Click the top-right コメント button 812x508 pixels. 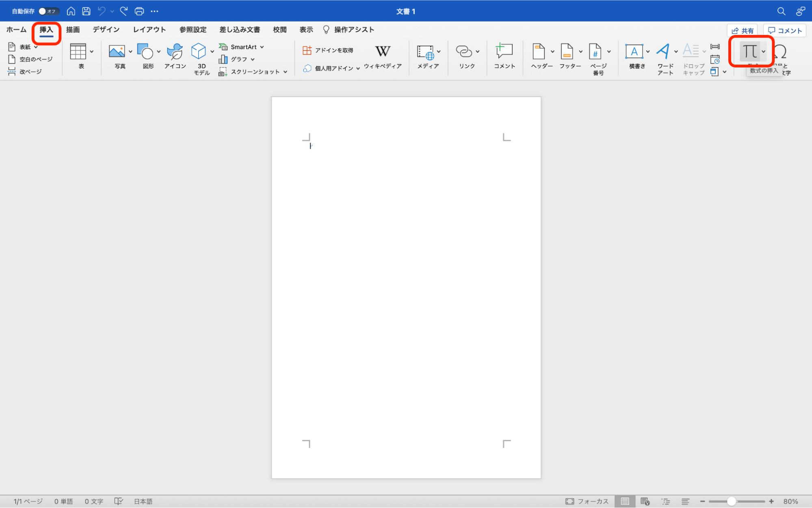pos(785,30)
